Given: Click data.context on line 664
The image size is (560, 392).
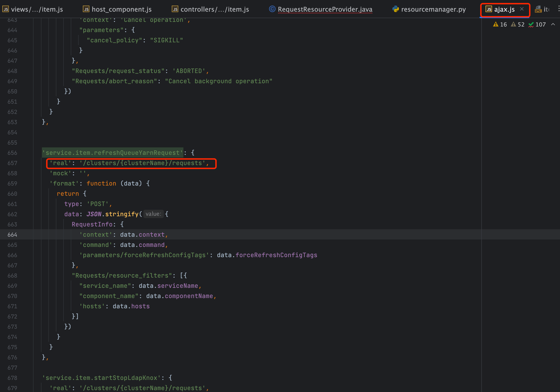Looking at the screenshot, I should point(142,235).
